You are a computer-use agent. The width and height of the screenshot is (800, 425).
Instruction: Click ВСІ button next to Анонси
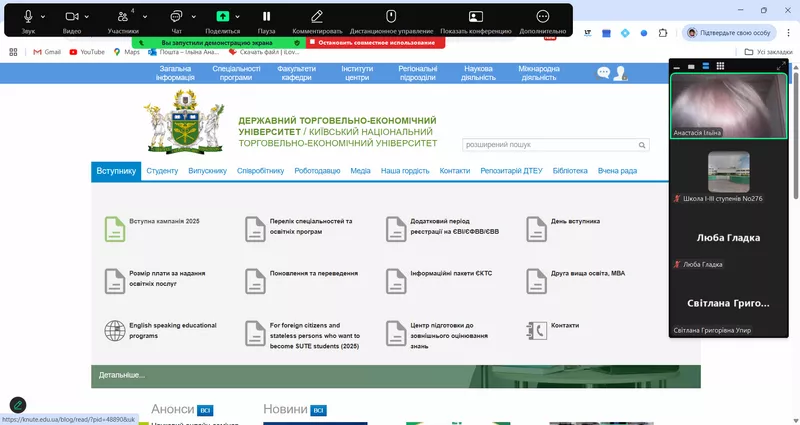pos(205,410)
